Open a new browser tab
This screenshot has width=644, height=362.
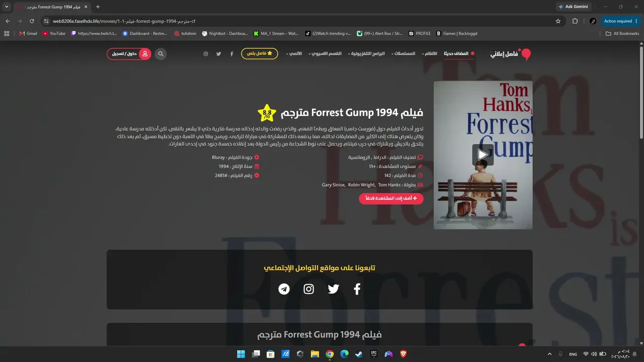(x=98, y=7)
